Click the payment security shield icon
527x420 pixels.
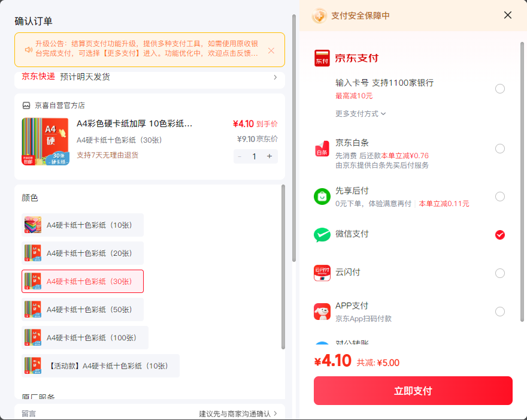319,16
